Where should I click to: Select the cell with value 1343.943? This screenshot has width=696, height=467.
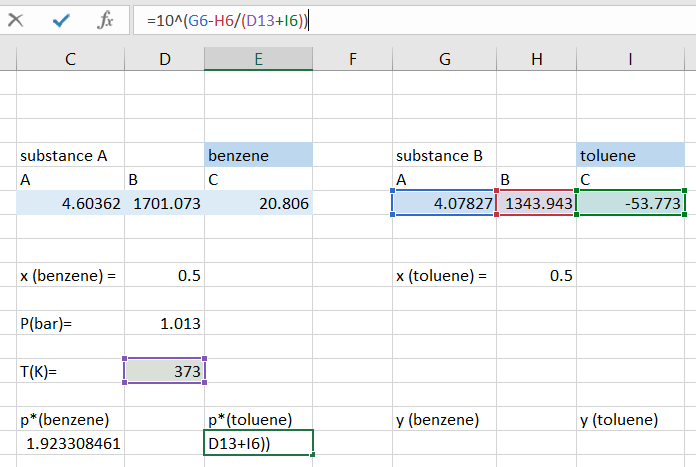click(537, 203)
